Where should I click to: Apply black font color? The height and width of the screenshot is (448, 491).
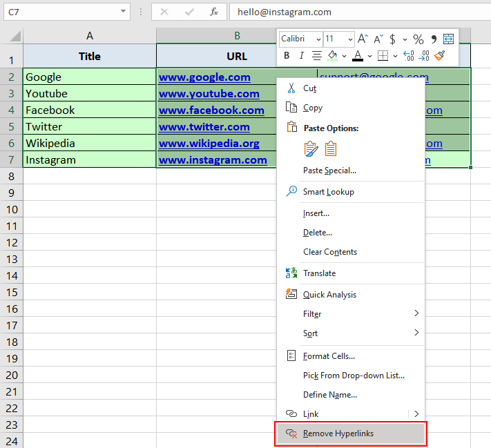click(358, 56)
